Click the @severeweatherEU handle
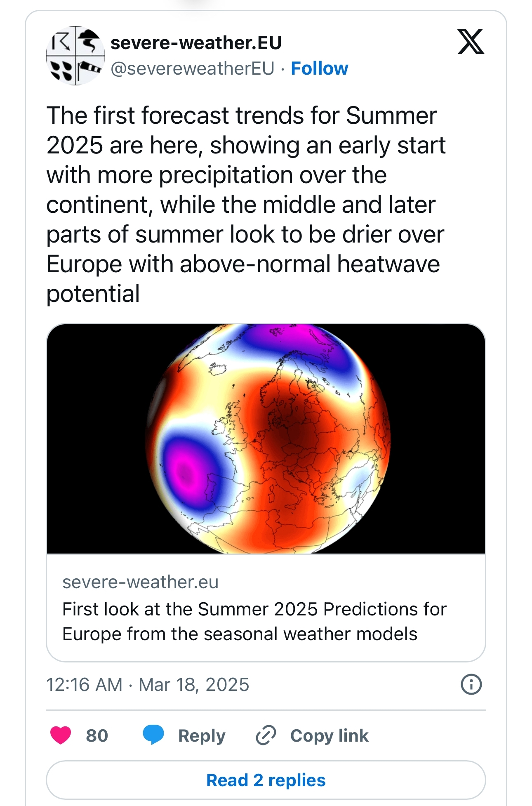 point(192,68)
